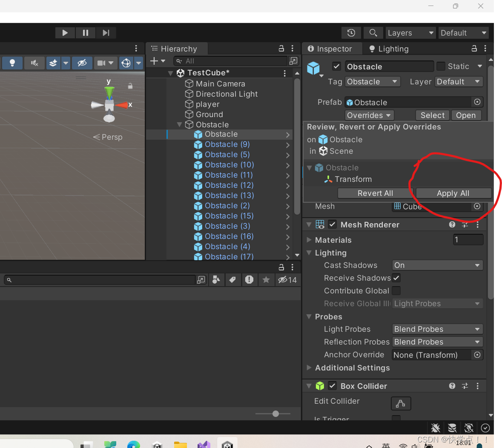Open Mesh Renderer help icon

(x=452, y=224)
